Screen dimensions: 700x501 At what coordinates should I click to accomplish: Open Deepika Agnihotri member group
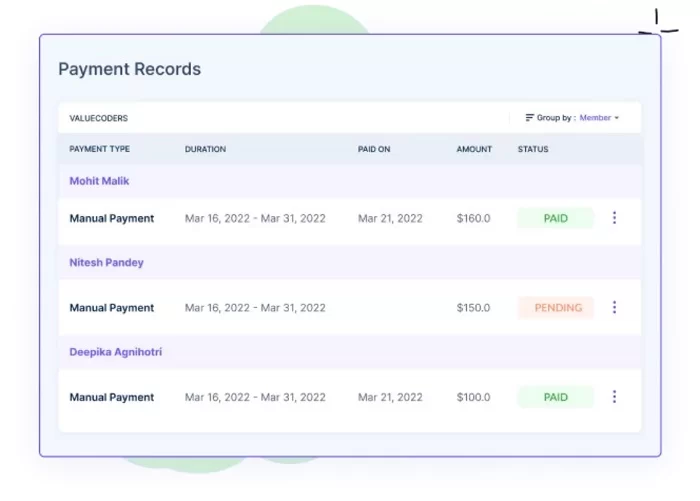(x=115, y=352)
